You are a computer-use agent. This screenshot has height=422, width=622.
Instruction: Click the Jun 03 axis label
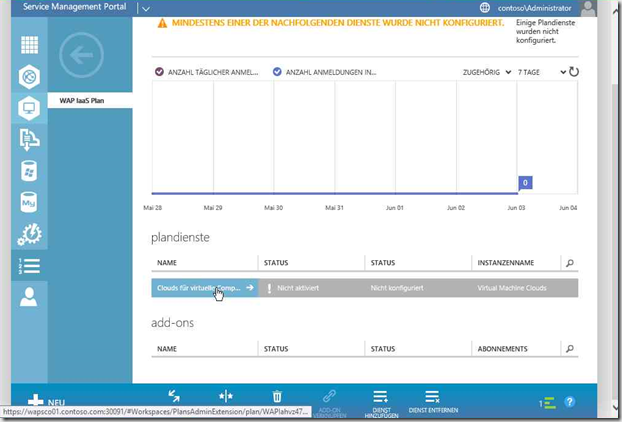(516, 208)
